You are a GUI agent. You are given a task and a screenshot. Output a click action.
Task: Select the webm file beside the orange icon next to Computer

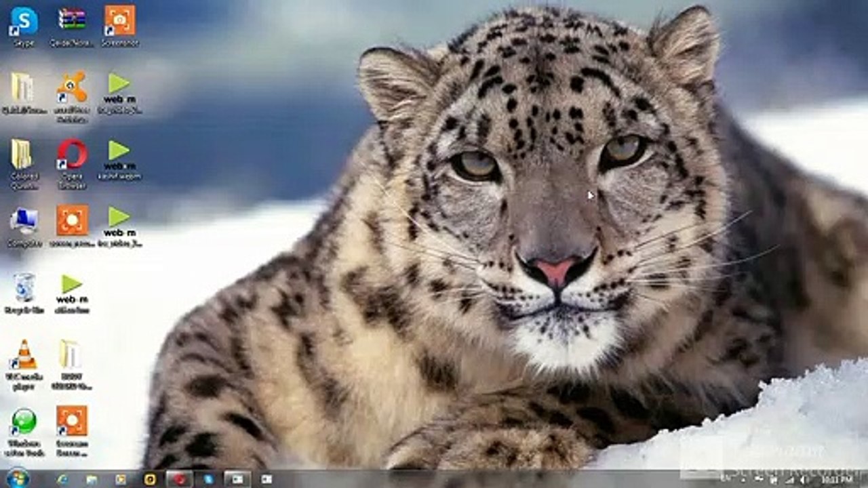coord(119,227)
